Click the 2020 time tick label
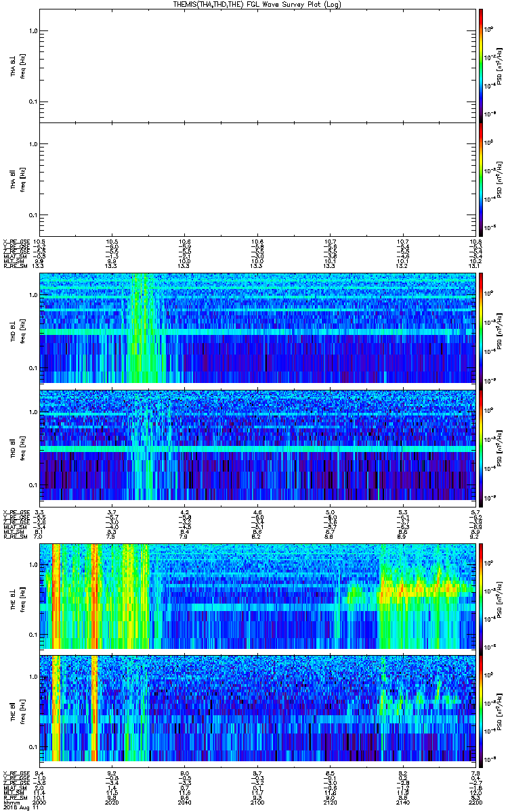The width and height of the screenshot is (508, 812). [x=112, y=802]
